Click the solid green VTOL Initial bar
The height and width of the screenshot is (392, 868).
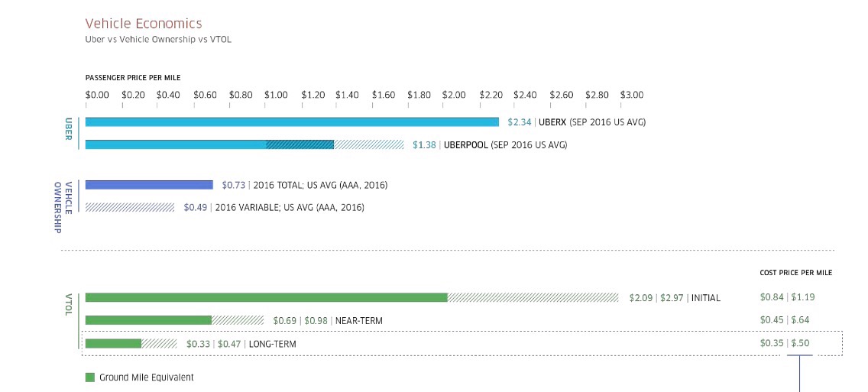(266, 297)
